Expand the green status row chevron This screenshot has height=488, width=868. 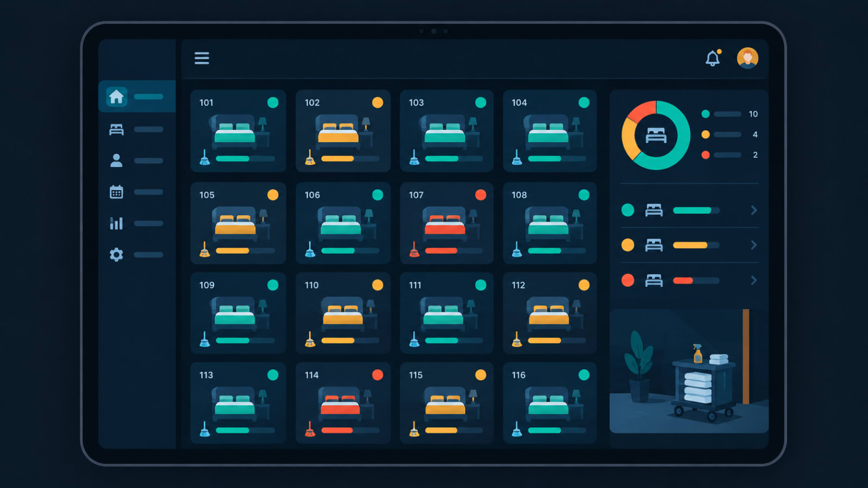[x=754, y=210]
